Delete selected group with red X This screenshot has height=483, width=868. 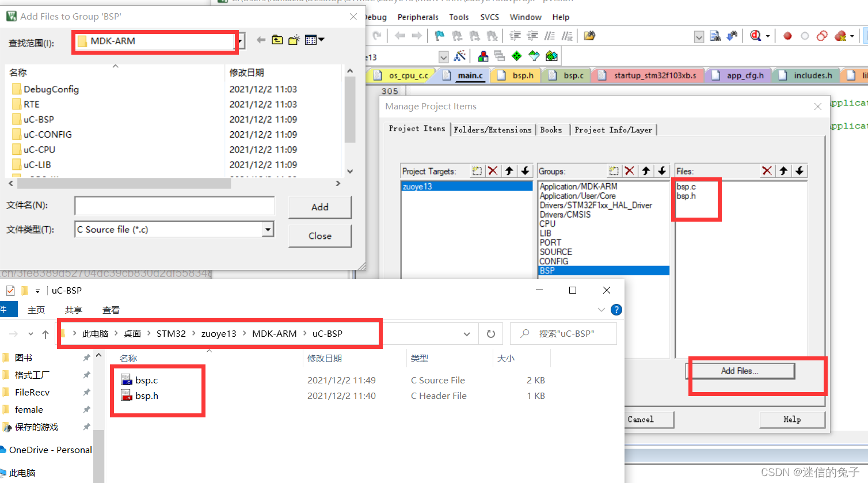[630, 171]
